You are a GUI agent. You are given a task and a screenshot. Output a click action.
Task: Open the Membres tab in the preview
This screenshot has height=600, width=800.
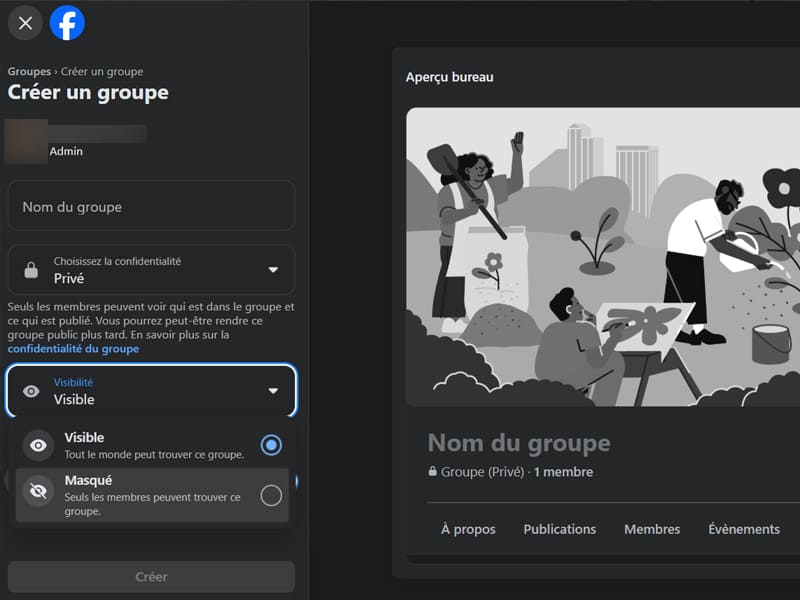coord(652,529)
